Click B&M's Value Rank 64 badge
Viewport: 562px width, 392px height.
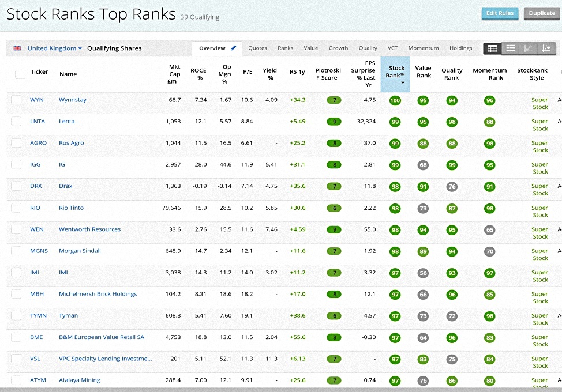pyautogui.click(x=424, y=338)
